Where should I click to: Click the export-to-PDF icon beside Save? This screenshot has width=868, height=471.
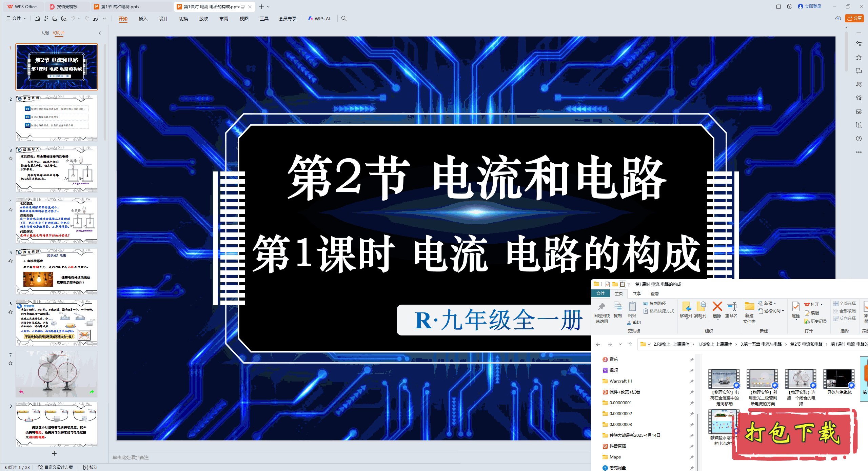point(46,18)
